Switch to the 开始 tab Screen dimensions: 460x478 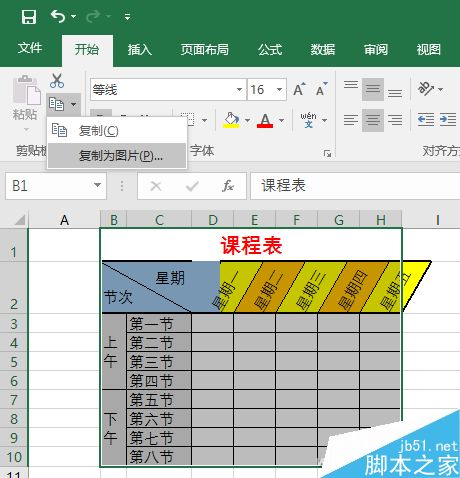(87, 49)
